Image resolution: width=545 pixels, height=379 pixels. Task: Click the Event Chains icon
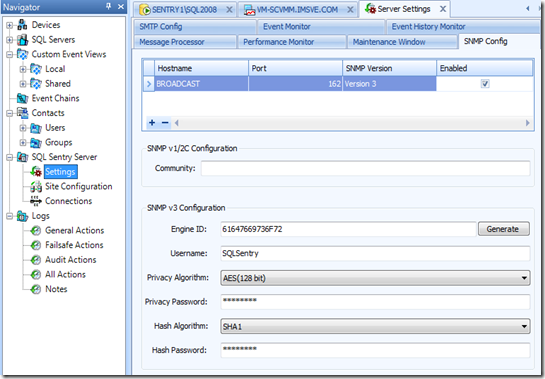click(x=23, y=98)
